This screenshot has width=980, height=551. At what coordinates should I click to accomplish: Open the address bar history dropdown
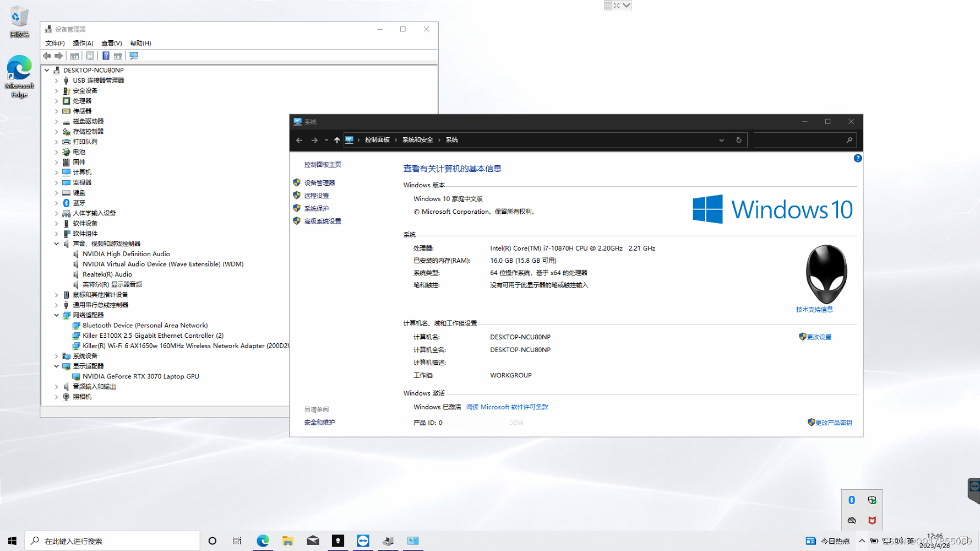722,140
